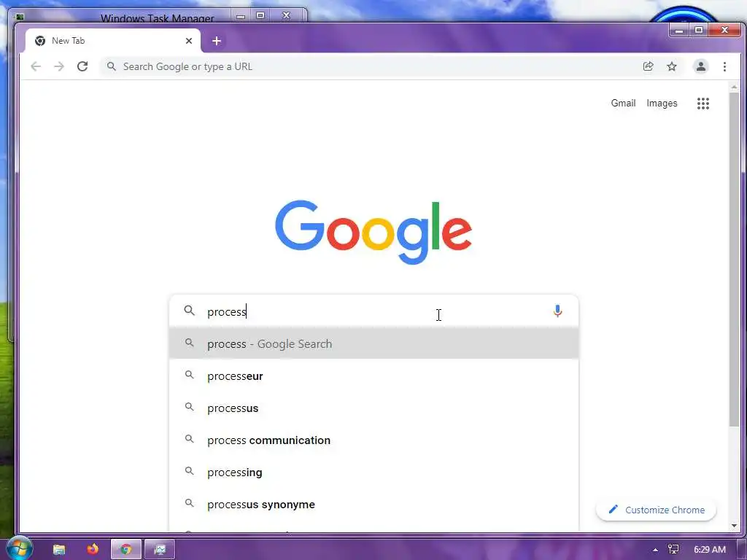Open File Explorer from the taskbar
Image resolution: width=747 pixels, height=560 pixels.
point(59,550)
